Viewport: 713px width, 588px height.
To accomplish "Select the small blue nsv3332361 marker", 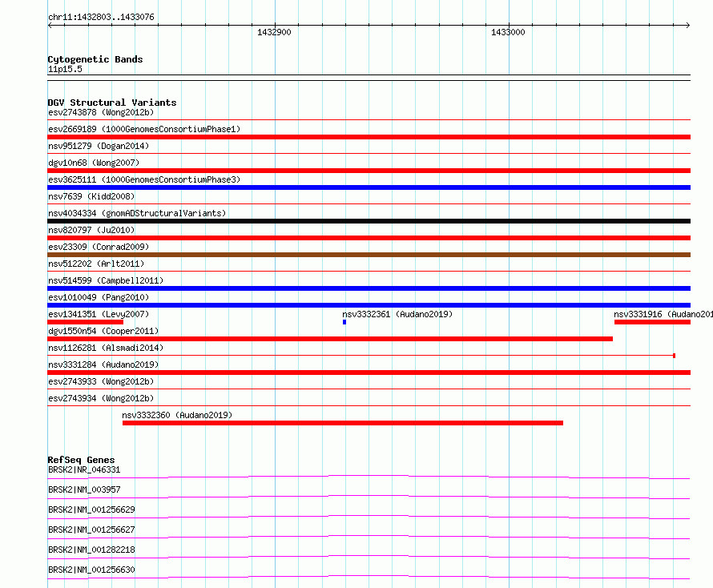I will [344, 322].
